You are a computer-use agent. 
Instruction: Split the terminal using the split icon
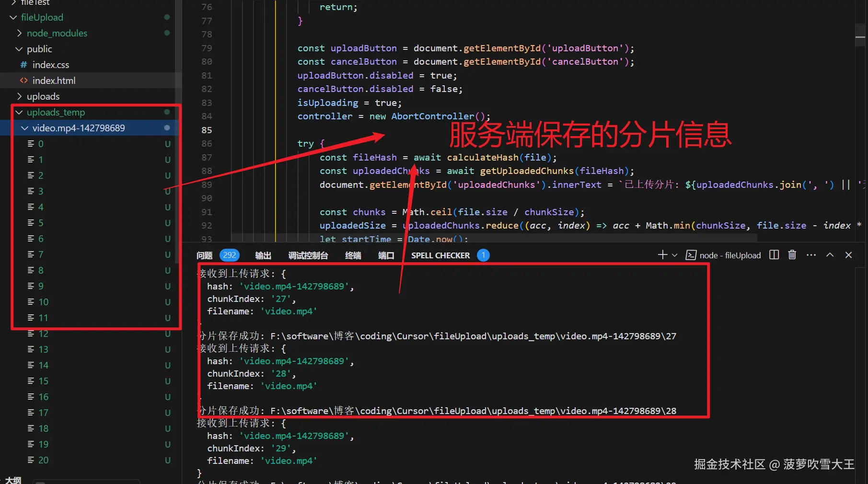(774, 254)
